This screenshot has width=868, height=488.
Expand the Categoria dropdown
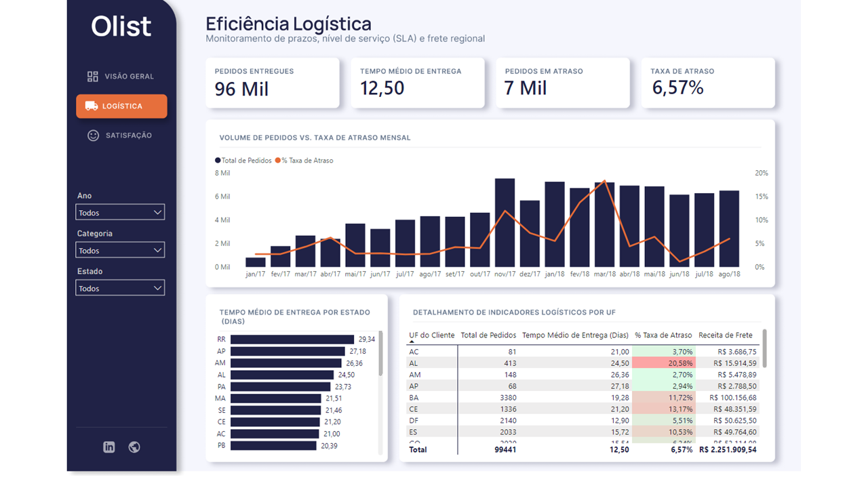(120, 251)
